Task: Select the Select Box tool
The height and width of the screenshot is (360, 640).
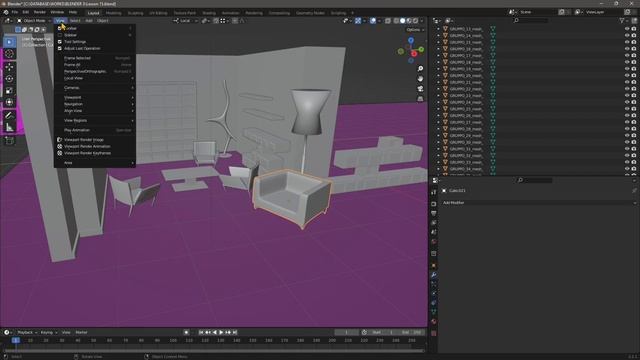Action: click(9, 42)
